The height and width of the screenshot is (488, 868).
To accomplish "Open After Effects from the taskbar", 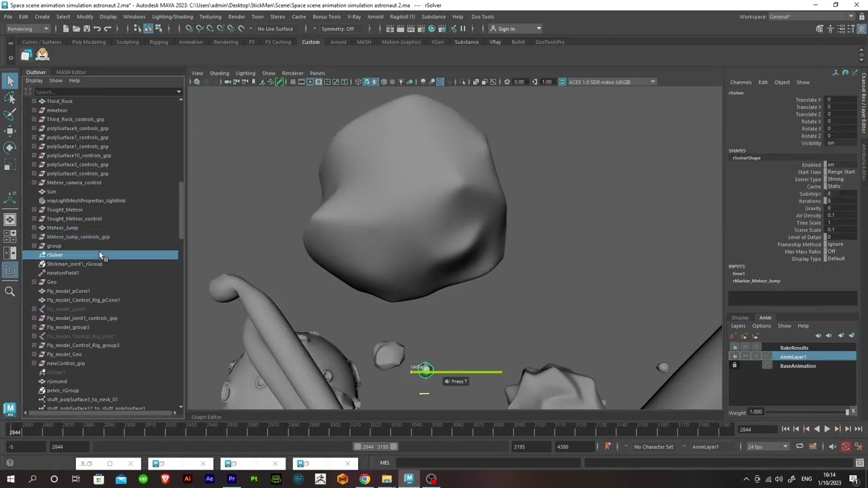I will (x=210, y=479).
